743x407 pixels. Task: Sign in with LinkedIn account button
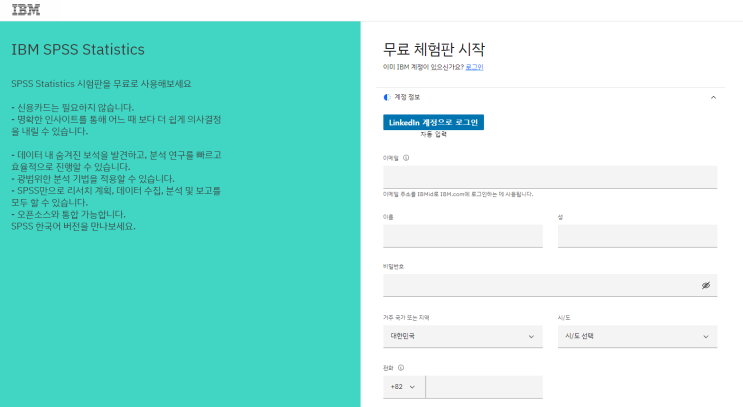433,122
